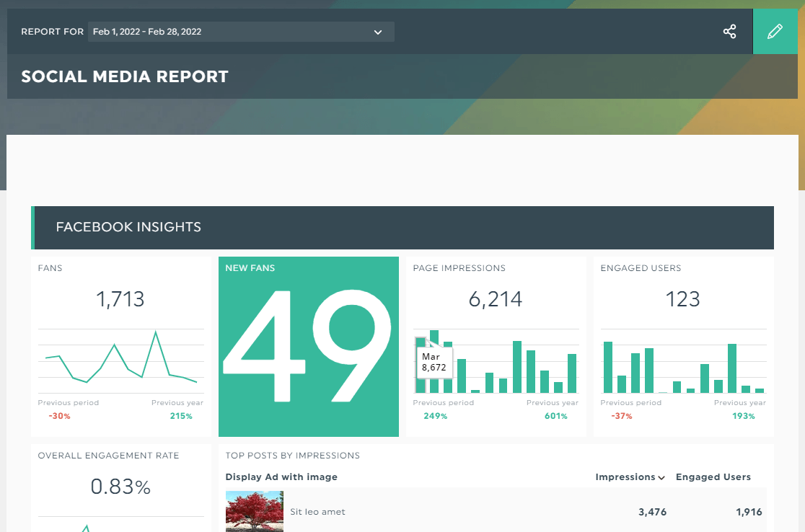Screen dimensions: 805x532
Task: Click the Facebook Insights section header
Action: pyautogui.click(x=402, y=228)
